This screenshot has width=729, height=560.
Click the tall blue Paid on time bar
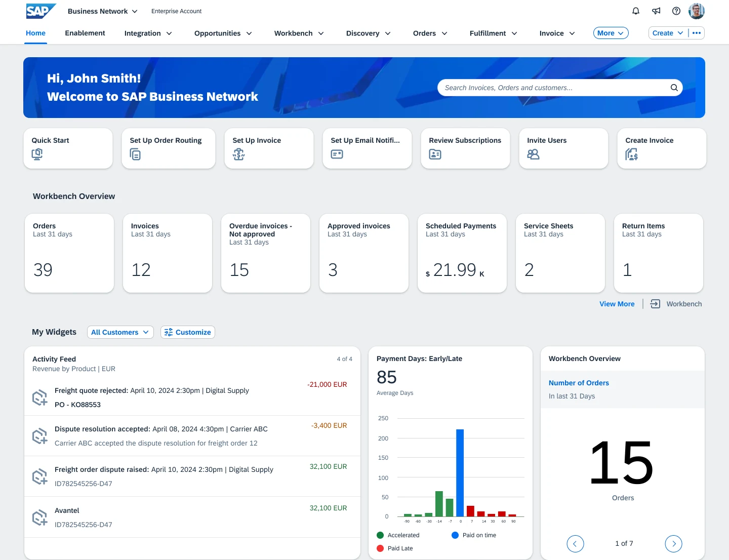pyautogui.click(x=460, y=473)
